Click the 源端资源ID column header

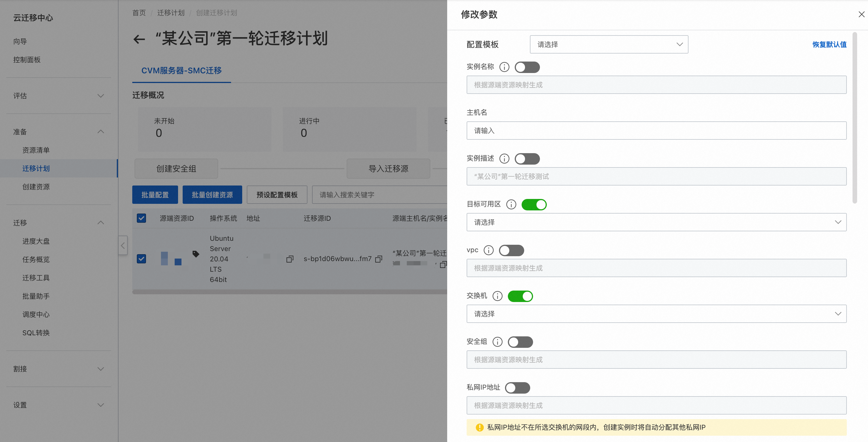point(177,218)
